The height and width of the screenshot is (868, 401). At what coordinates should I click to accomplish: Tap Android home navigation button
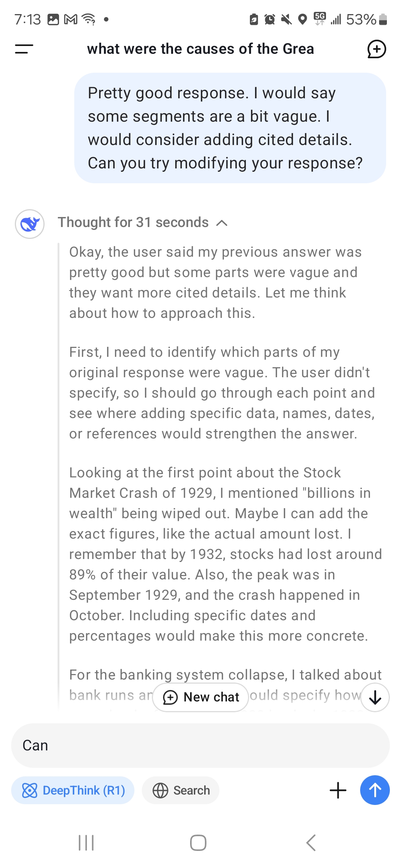click(198, 843)
